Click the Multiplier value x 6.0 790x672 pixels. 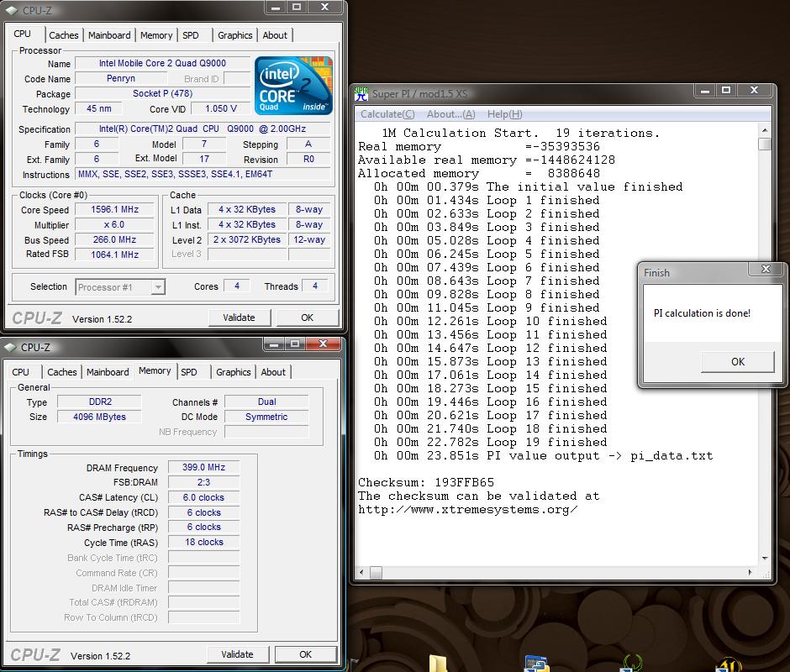click(114, 224)
